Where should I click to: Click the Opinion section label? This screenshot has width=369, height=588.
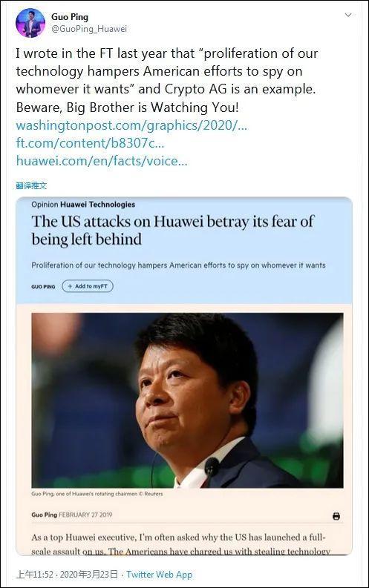coord(45,205)
